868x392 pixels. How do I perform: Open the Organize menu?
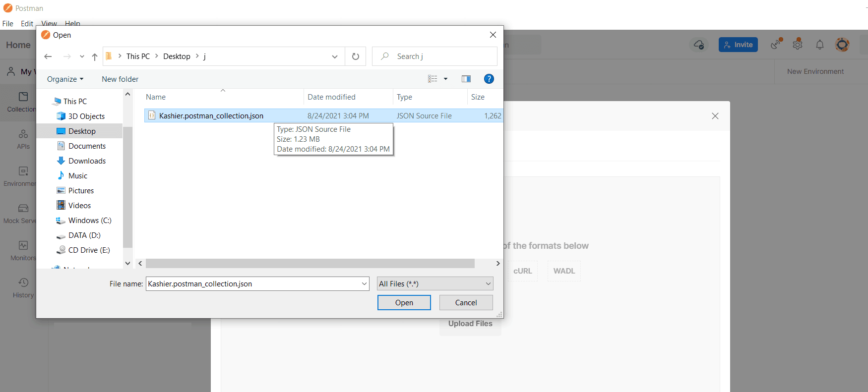click(65, 79)
